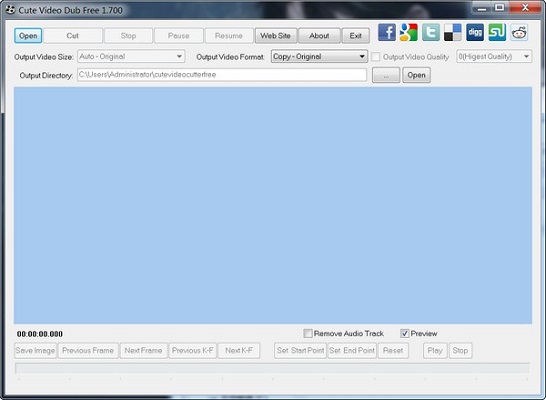This screenshot has width=546, height=400.
Task: Click the Save Image button
Action: (35, 351)
